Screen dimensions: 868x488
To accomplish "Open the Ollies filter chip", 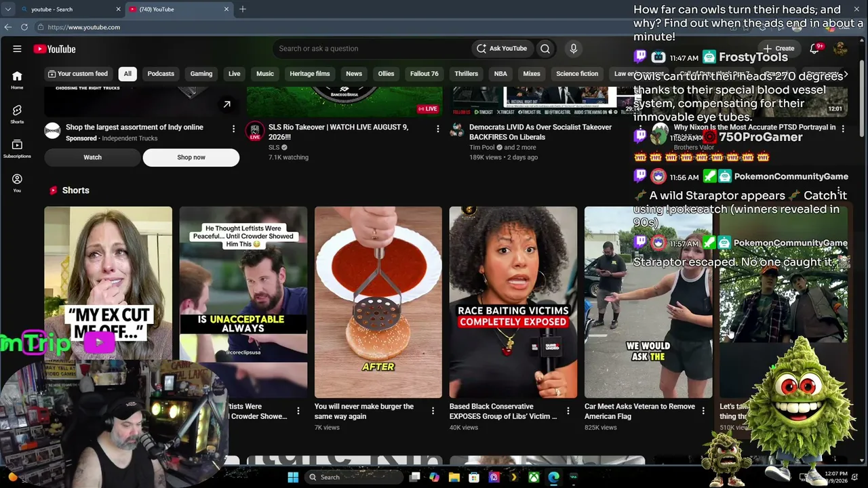I will point(386,74).
